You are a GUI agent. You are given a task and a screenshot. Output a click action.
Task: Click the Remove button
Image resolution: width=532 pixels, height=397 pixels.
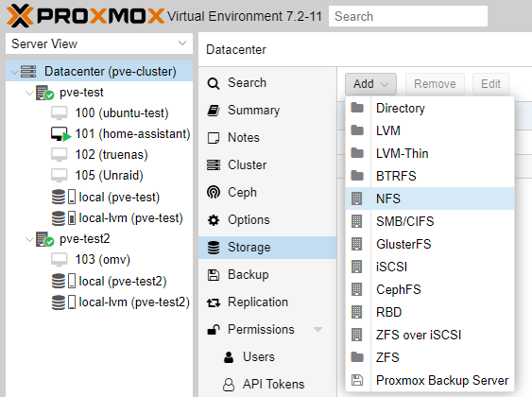(x=435, y=84)
